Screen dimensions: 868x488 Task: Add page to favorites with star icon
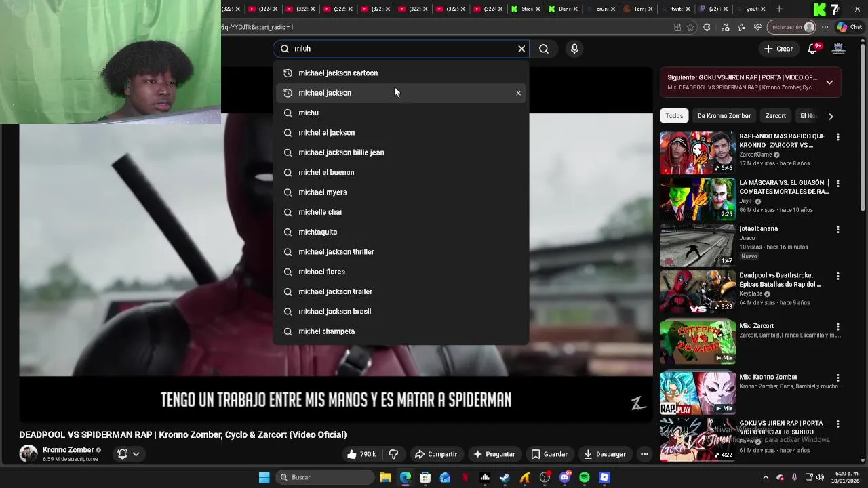click(690, 27)
